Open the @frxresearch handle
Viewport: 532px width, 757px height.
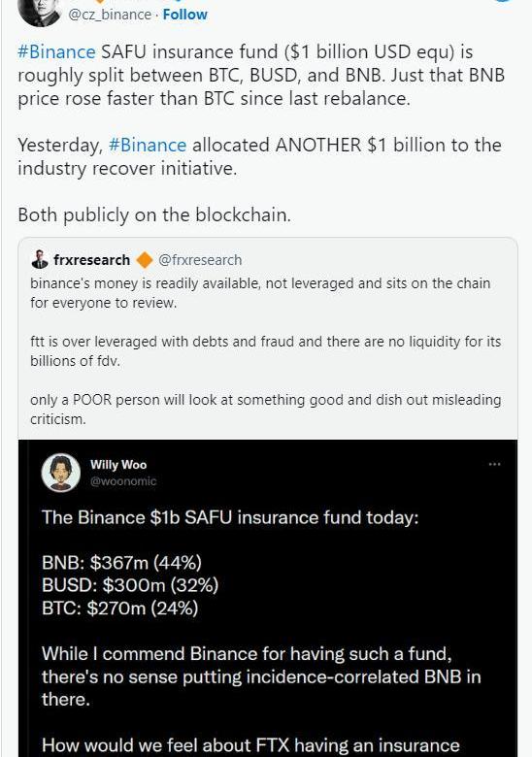(200, 260)
